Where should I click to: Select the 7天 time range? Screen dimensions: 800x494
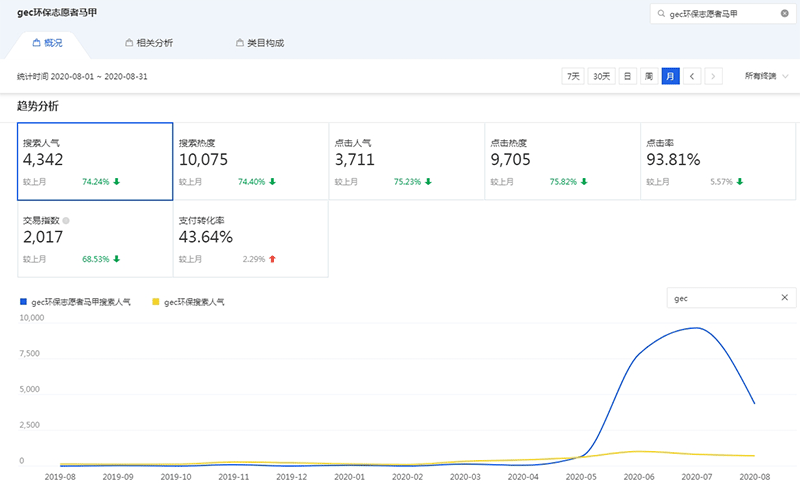573,76
